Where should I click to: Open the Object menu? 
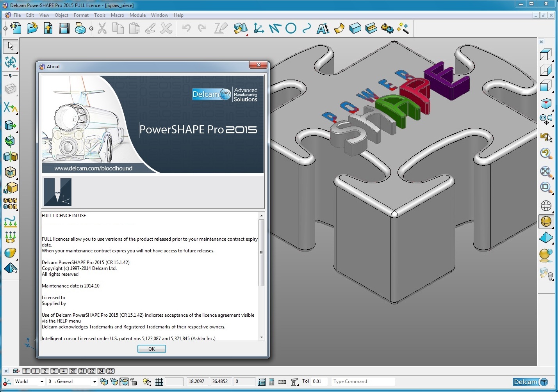(61, 15)
